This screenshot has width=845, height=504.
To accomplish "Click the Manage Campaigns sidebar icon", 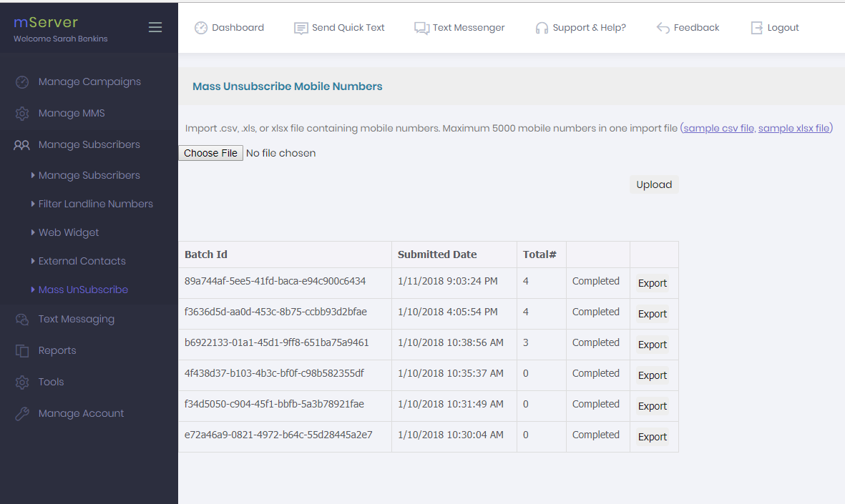I will click(22, 81).
